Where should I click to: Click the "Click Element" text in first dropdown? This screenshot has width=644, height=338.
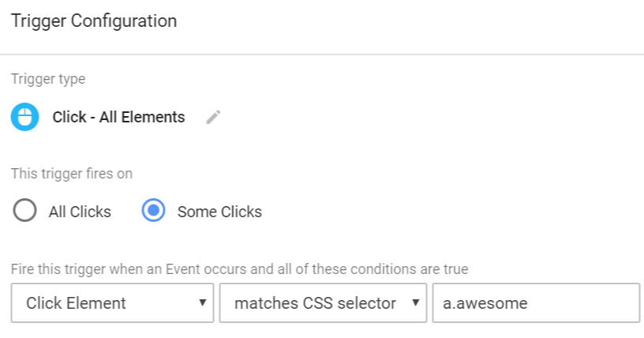pyautogui.click(x=76, y=303)
